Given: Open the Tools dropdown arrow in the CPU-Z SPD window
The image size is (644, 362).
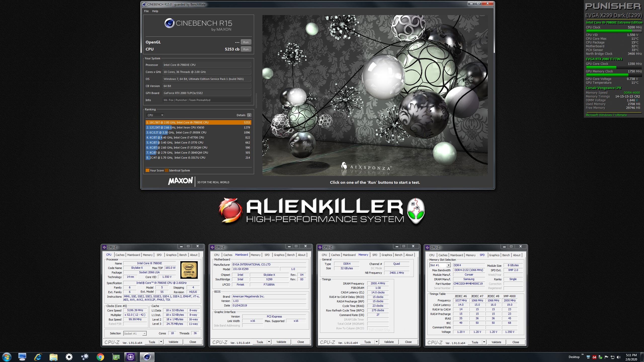Looking at the screenshot, I should click(x=484, y=342).
